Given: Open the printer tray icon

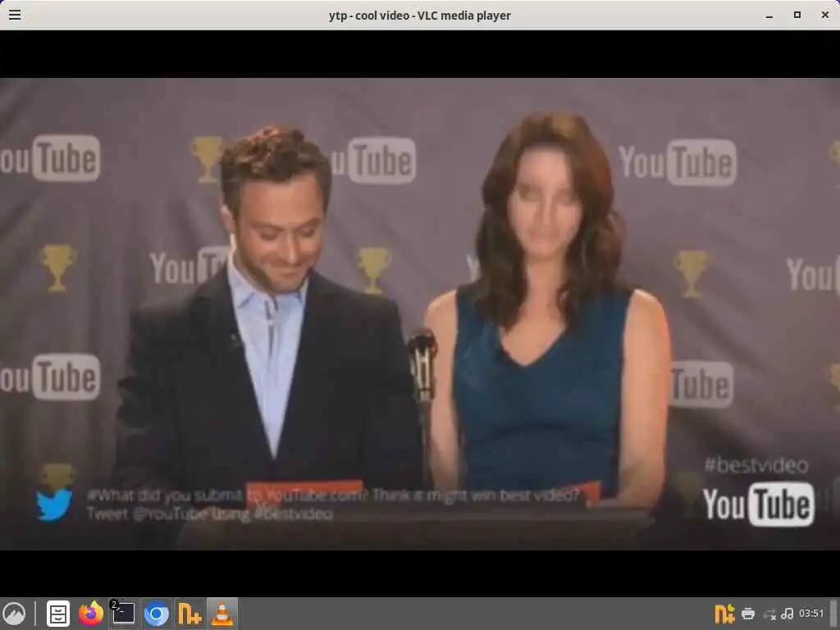Looking at the screenshot, I should 748,614.
